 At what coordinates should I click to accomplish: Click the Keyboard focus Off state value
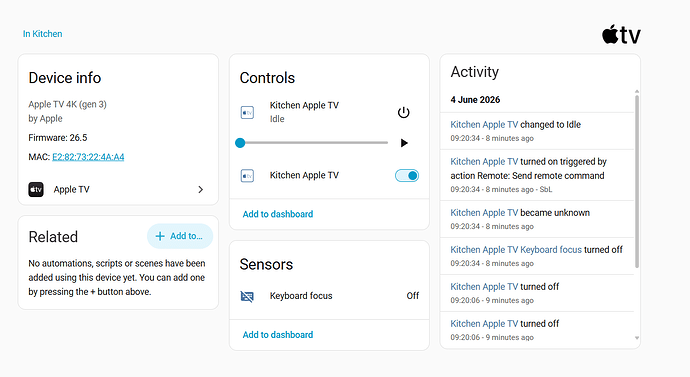pos(412,296)
